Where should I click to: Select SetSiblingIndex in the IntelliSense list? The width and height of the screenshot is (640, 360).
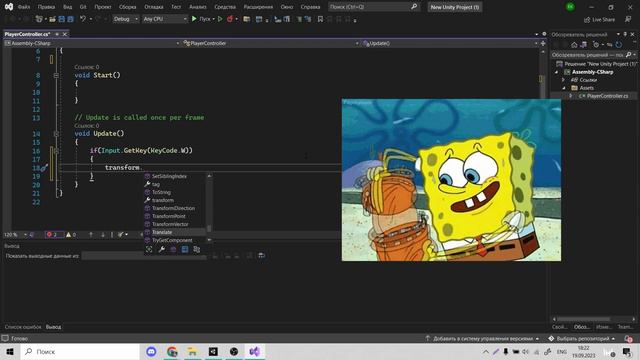(x=175, y=176)
